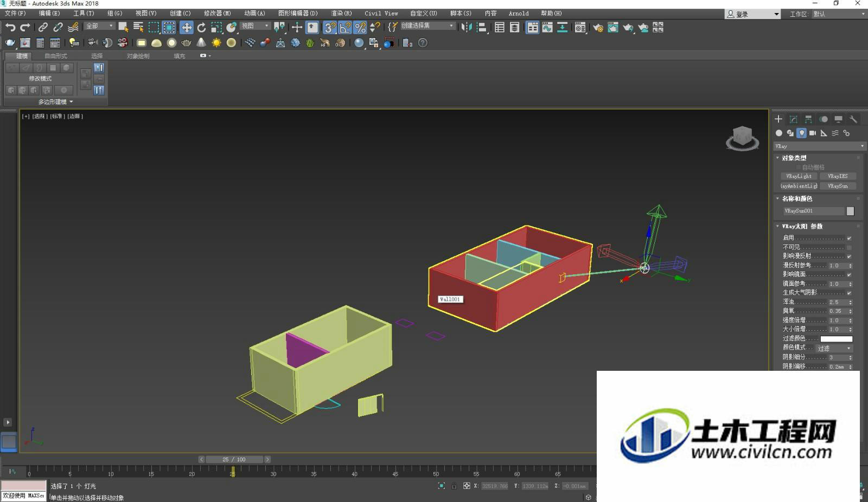The width and height of the screenshot is (868, 502).
Task: Click the Undo arrow icon
Action: pyautogui.click(x=10, y=27)
